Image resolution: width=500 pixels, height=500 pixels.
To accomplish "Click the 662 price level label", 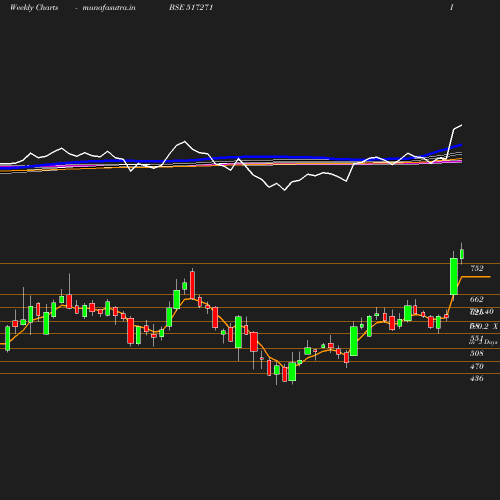I will [x=477, y=299].
